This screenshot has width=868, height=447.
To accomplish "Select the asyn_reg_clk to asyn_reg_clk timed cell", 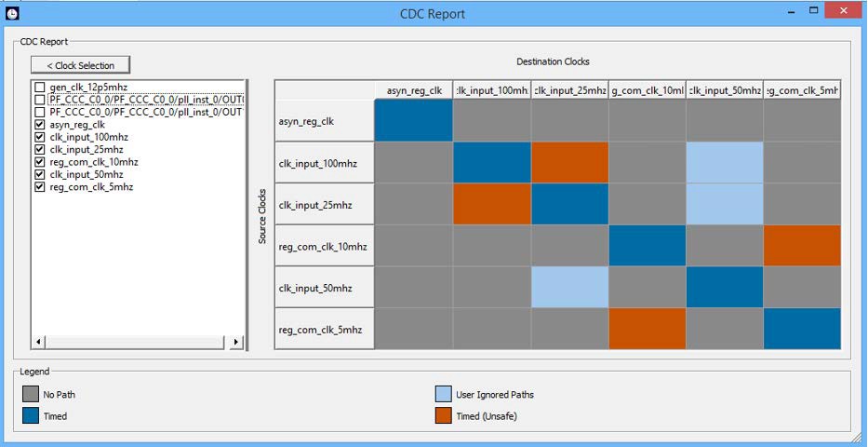I will tap(414, 120).
